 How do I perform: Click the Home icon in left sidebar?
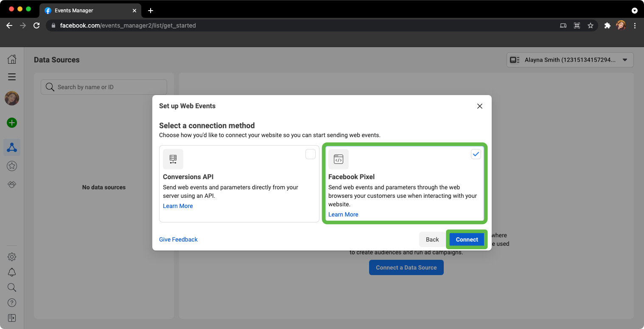pos(12,59)
